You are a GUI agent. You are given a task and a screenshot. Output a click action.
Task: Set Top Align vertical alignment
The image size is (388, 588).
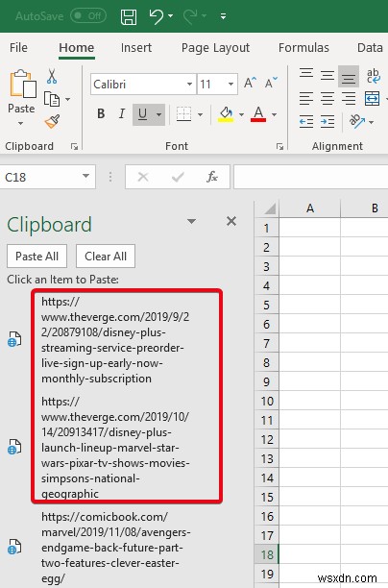click(x=306, y=75)
